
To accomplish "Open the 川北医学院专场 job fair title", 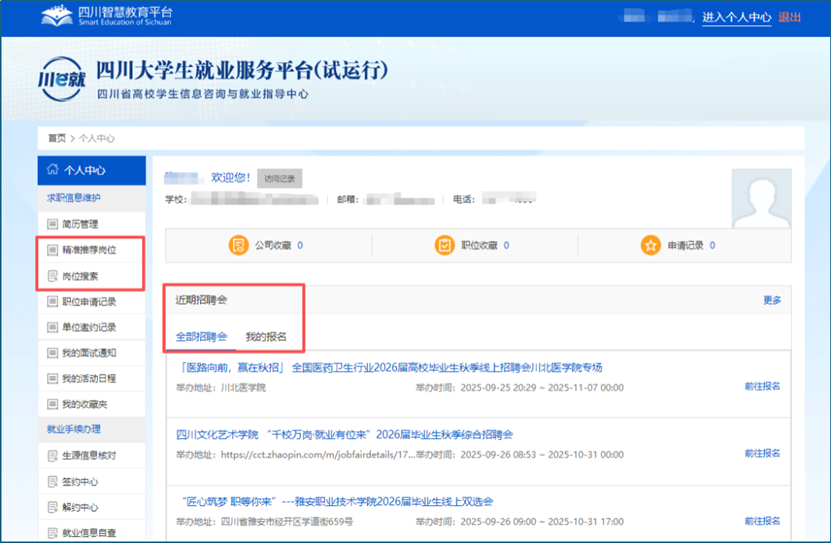I will pyautogui.click(x=392, y=368).
